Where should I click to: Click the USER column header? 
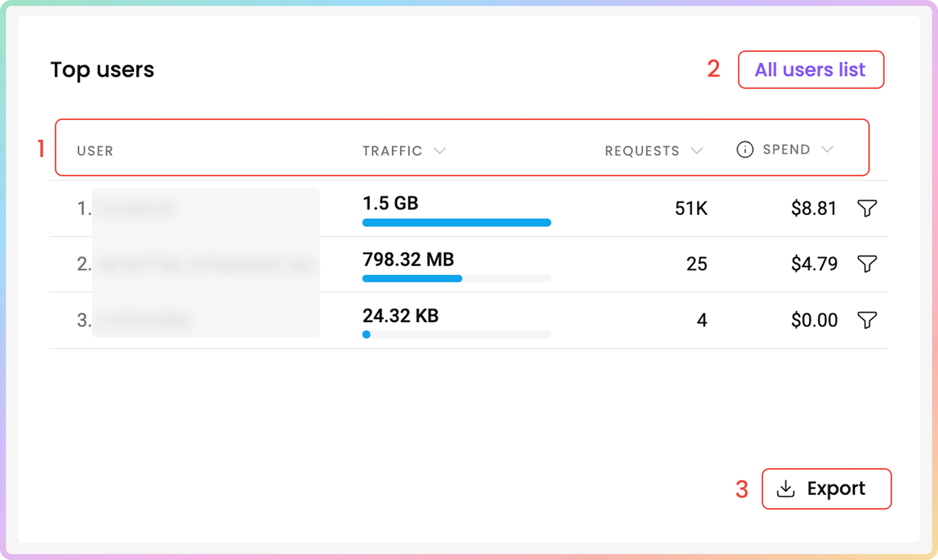tap(95, 151)
